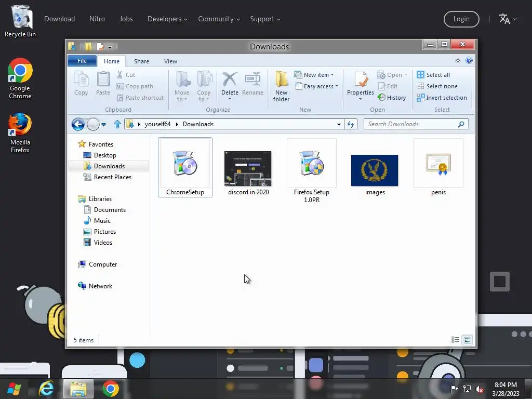Select Mozilla Firefox desktop shortcut
Image resolution: width=532 pixels, height=399 pixels.
[20, 133]
